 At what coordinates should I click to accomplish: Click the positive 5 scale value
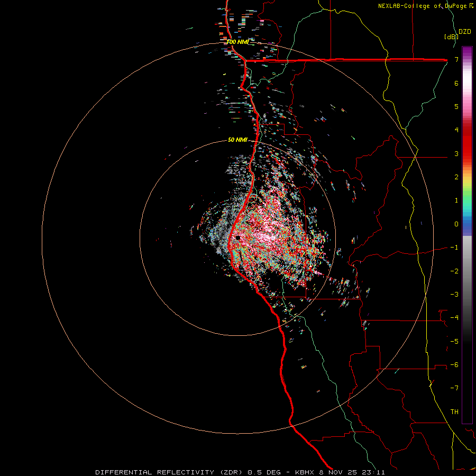(456, 106)
